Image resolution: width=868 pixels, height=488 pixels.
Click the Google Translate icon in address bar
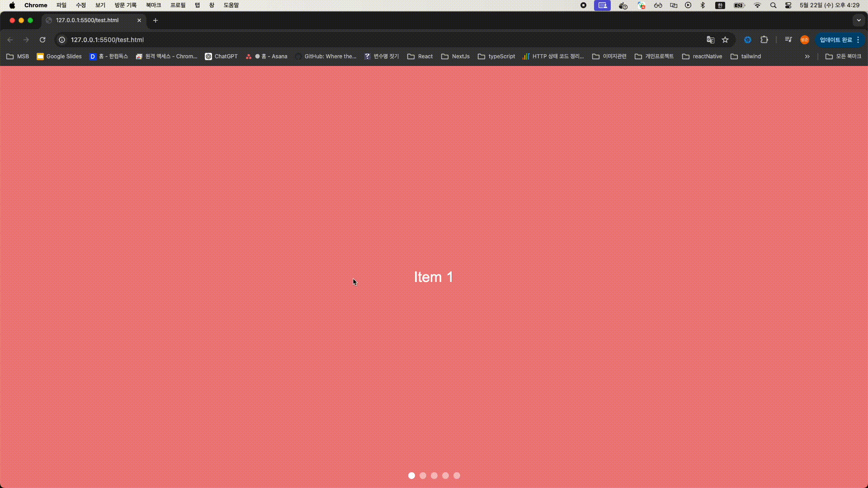(x=710, y=40)
